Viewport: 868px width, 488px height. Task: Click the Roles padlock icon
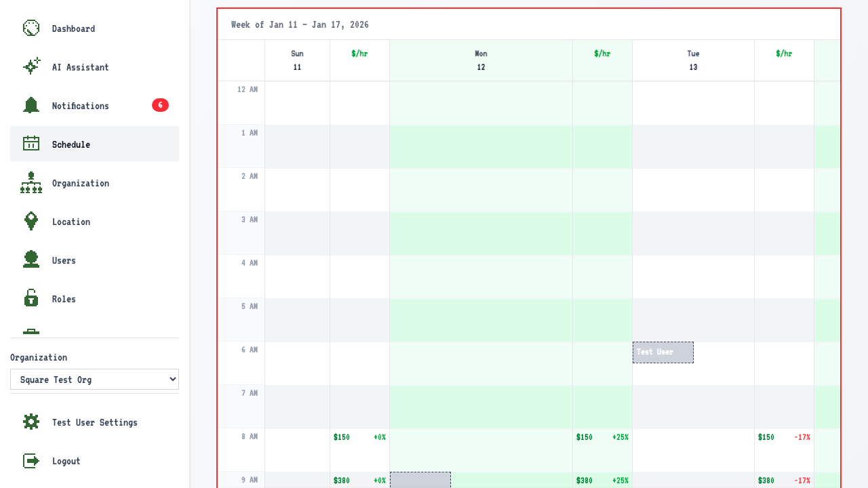click(31, 298)
